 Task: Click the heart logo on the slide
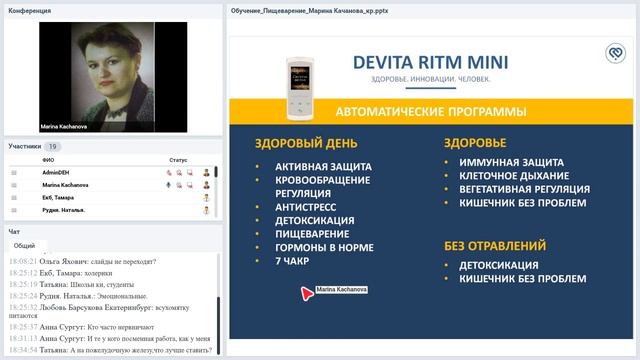click(616, 53)
